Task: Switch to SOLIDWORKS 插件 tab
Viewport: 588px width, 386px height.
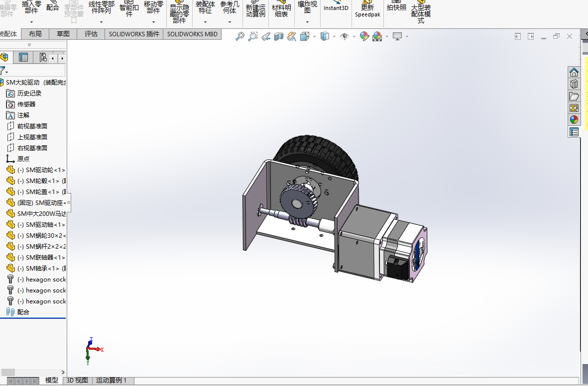Action: 134,34
